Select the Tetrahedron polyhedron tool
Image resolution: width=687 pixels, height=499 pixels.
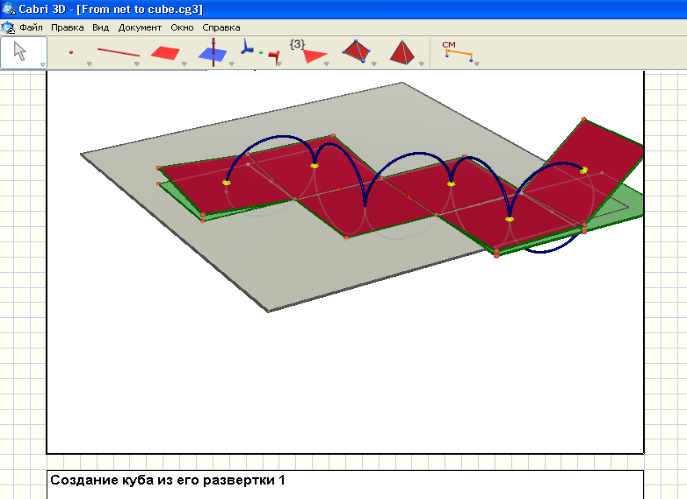click(x=355, y=51)
